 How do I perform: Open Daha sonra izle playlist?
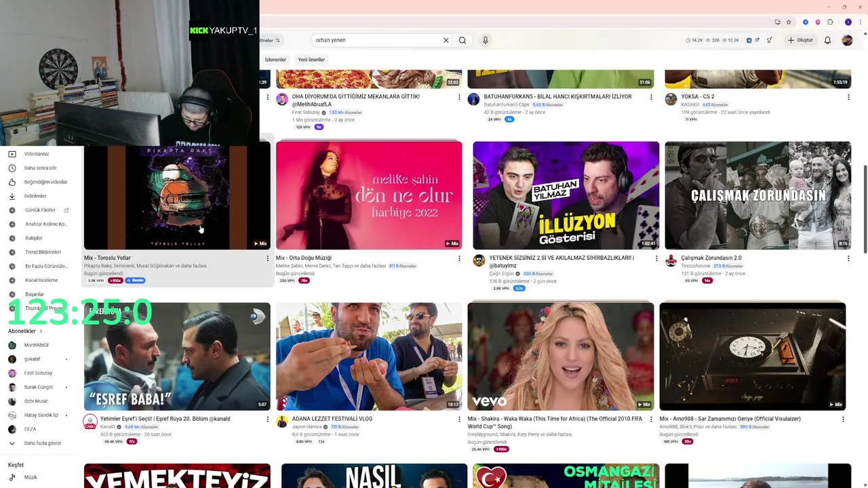(39, 168)
